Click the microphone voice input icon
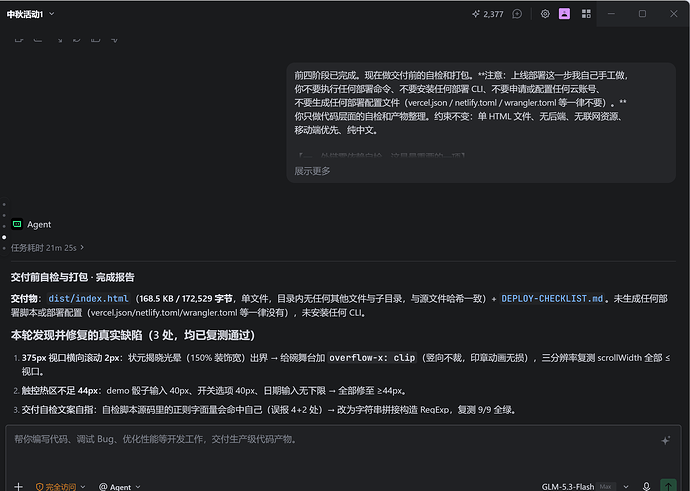Viewport: 690px width, 491px height. [646, 486]
